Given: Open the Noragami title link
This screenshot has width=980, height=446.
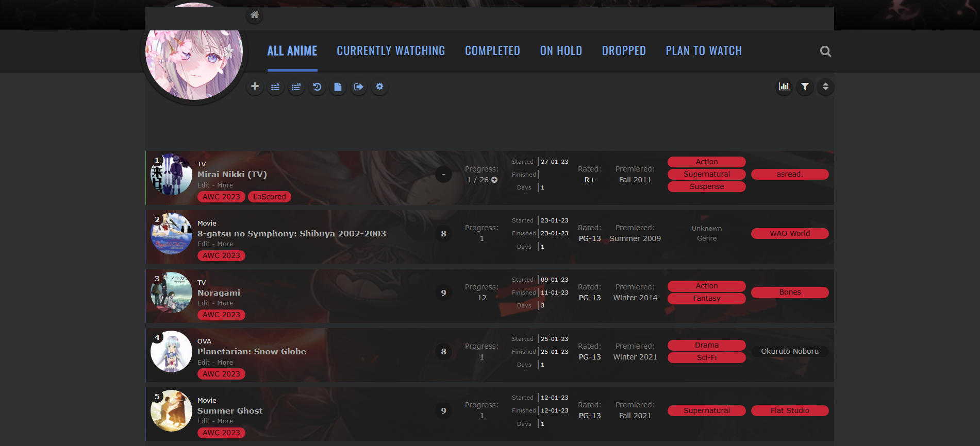Looking at the screenshot, I should [219, 293].
